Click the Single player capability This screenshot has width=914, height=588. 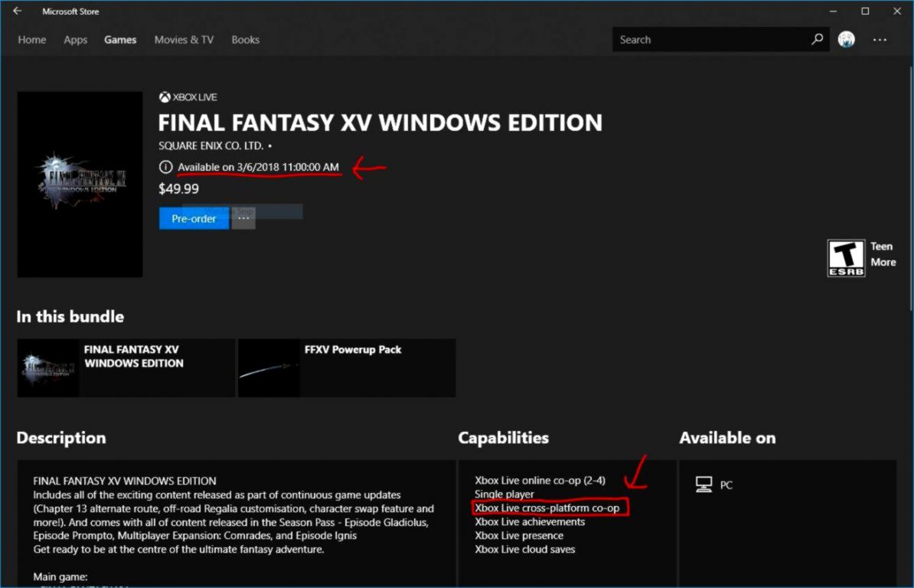[504, 494]
